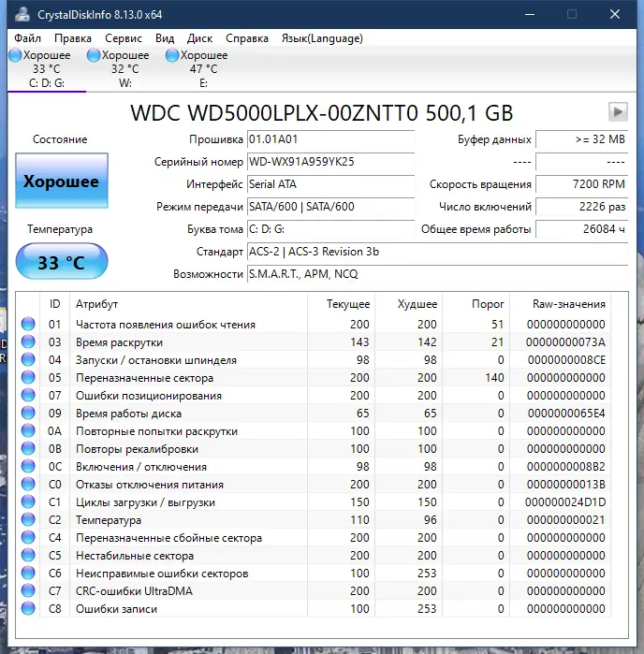Open the Диск menu
644x654 pixels.
[x=199, y=38]
